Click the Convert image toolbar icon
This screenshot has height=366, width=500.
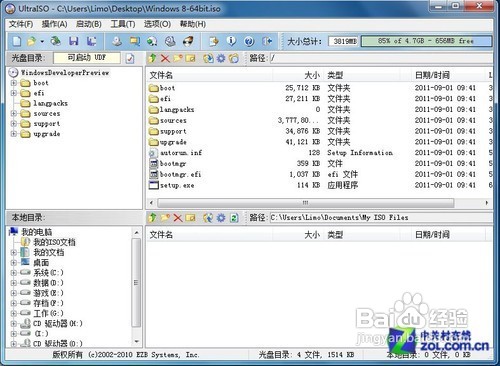[x=152, y=41]
